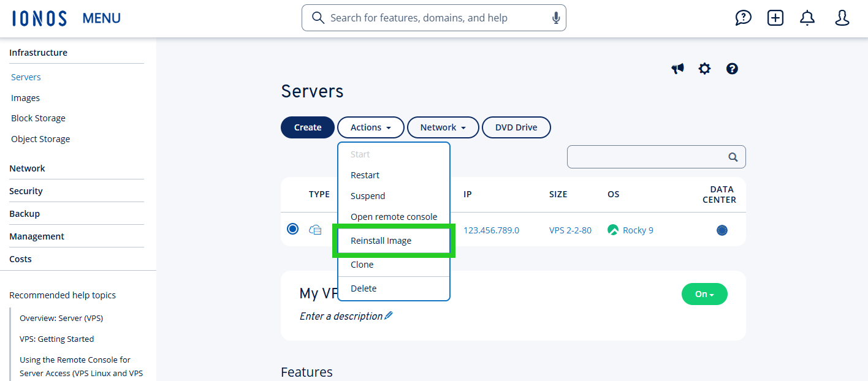Open help topic VPS: Getting Started
The height and width of the screenshot is (381, 868).
click(57, 339)
